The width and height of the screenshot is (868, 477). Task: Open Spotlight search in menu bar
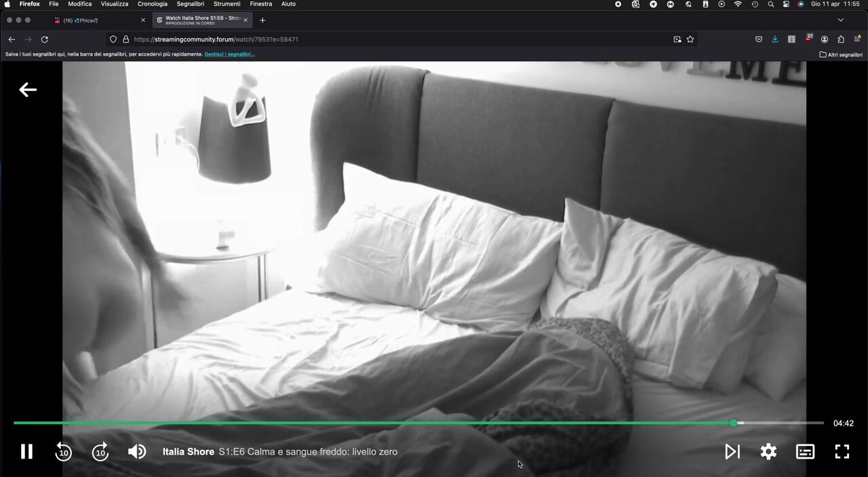(x=771, y=4)
